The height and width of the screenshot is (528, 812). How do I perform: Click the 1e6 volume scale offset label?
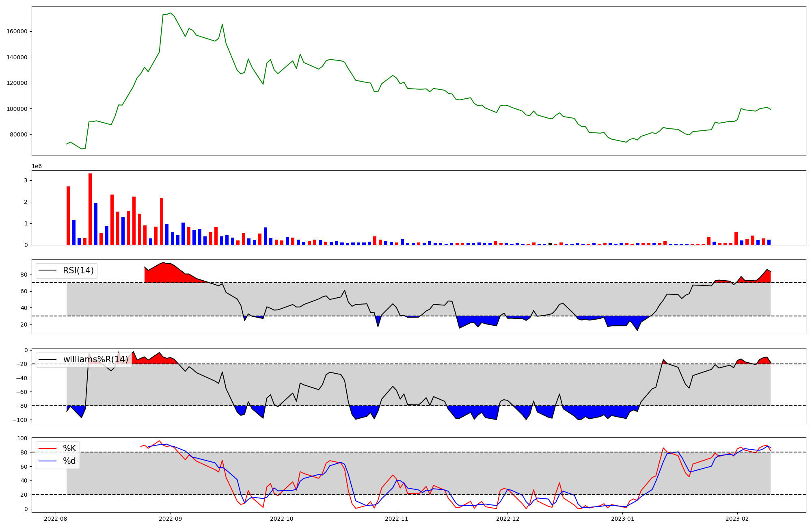37,167
